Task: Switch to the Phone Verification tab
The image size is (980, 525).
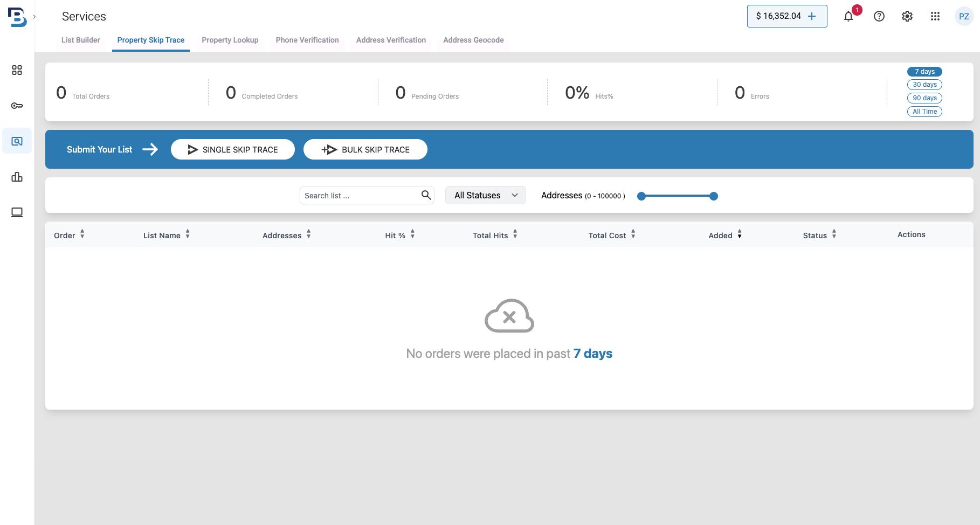Action: (307, 40)
